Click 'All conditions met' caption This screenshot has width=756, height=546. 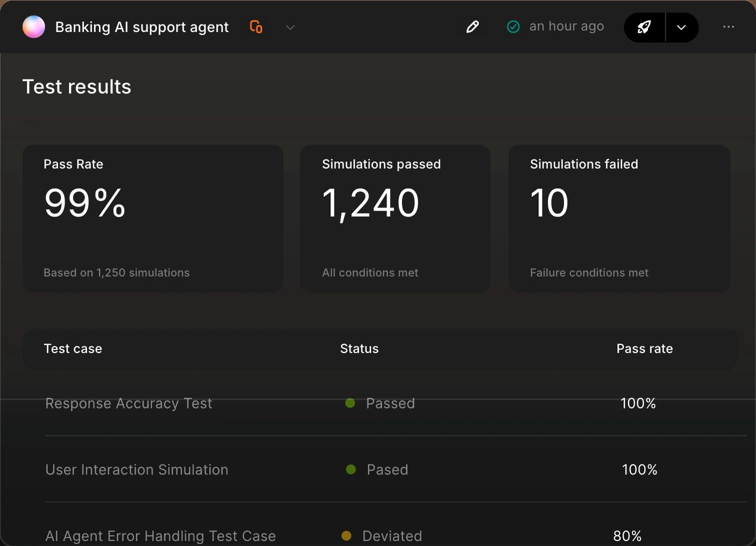[370, 272]
